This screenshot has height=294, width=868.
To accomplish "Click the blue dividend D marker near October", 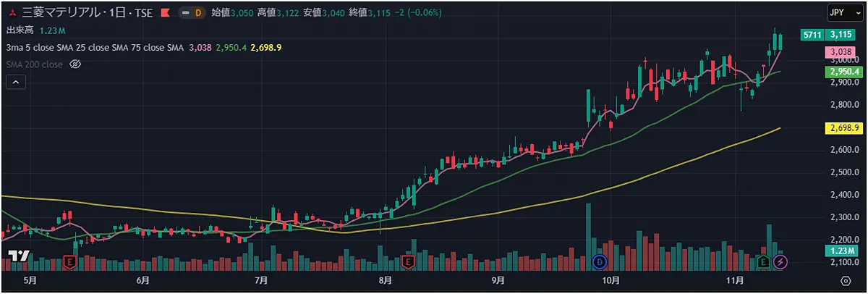I will tap(599, 261).
